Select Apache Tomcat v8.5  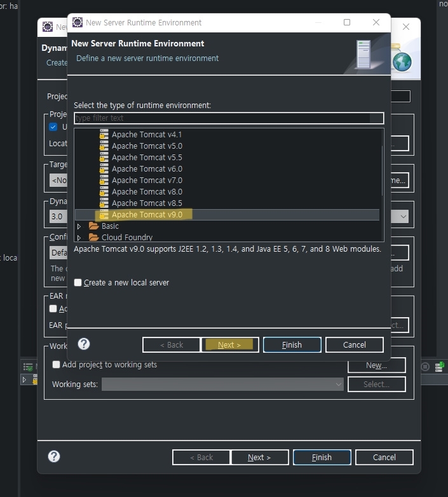coord(147,203)
